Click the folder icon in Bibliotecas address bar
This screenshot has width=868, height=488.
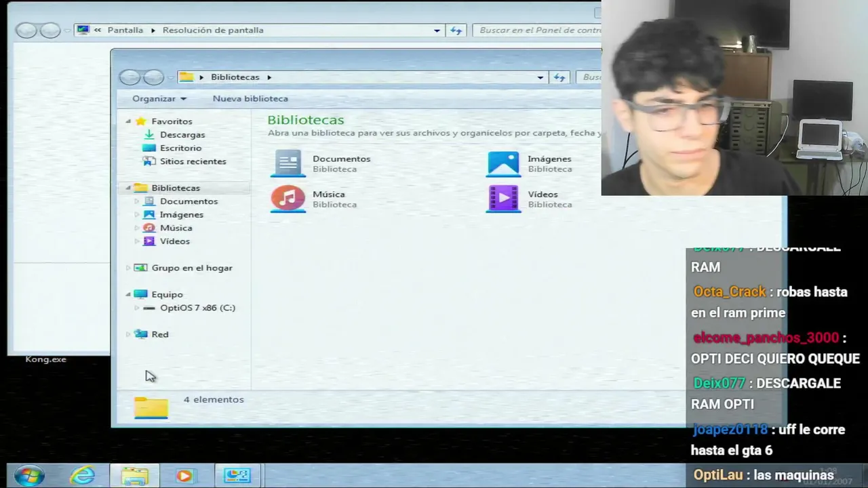point(186,77)
